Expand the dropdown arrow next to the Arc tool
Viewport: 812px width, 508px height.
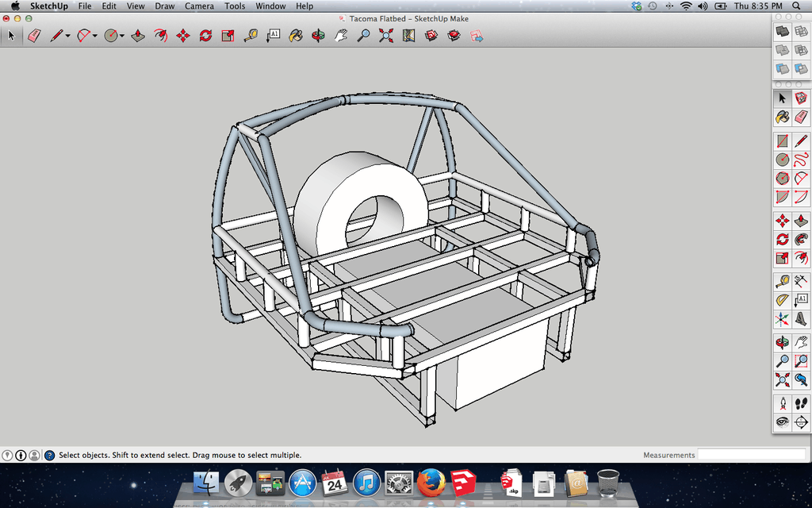95,36
